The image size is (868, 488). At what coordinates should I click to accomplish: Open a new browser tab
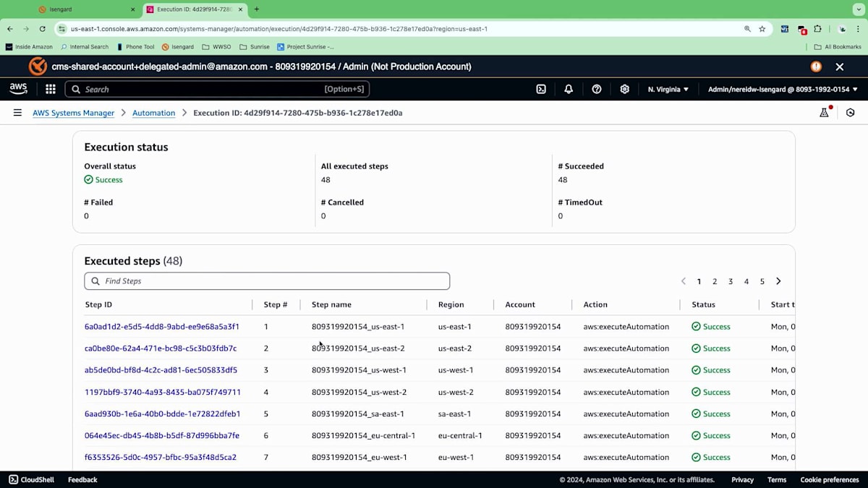(x=257, y=9)
